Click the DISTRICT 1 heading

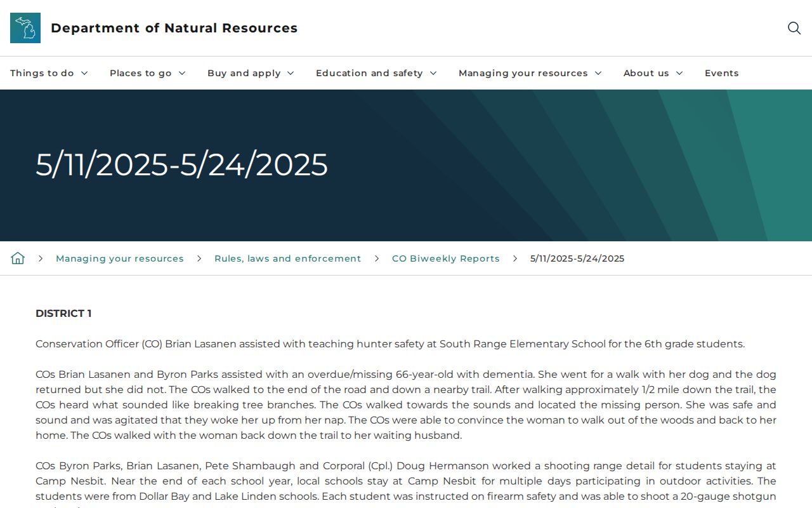click(x=63, y=314)
